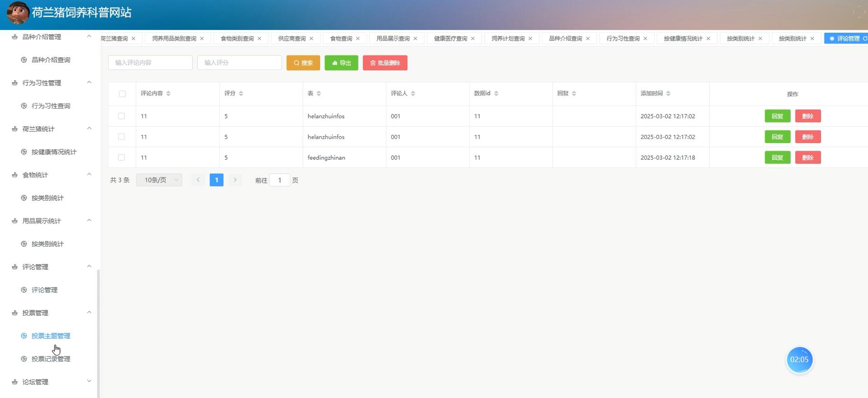This screenshot has height=398, width=868.
Task: Click the 前往 page number input
Action: click(279, 180)
